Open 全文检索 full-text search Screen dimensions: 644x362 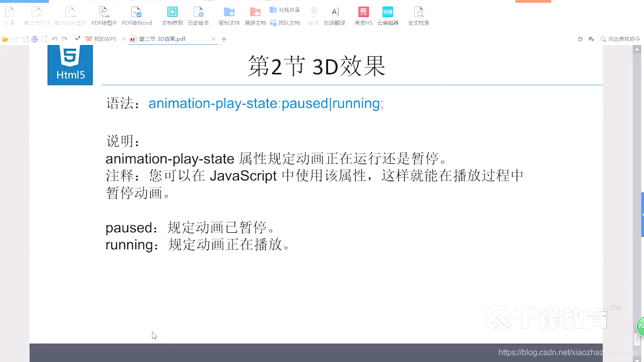pyautogui.click(x=418, y=16)
